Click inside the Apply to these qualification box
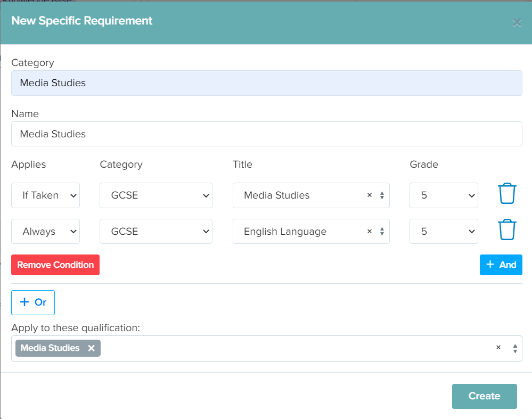Viewport: 532px width, 419px height. coord(267,348)
